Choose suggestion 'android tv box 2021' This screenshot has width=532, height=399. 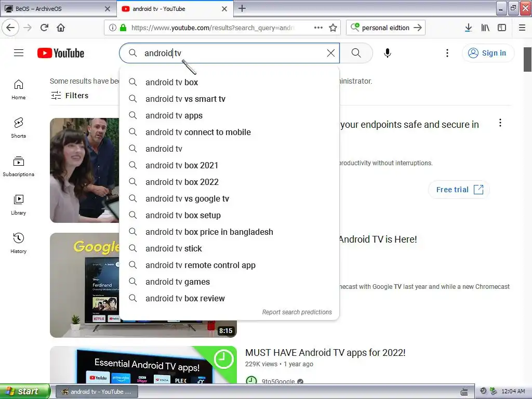229,165
